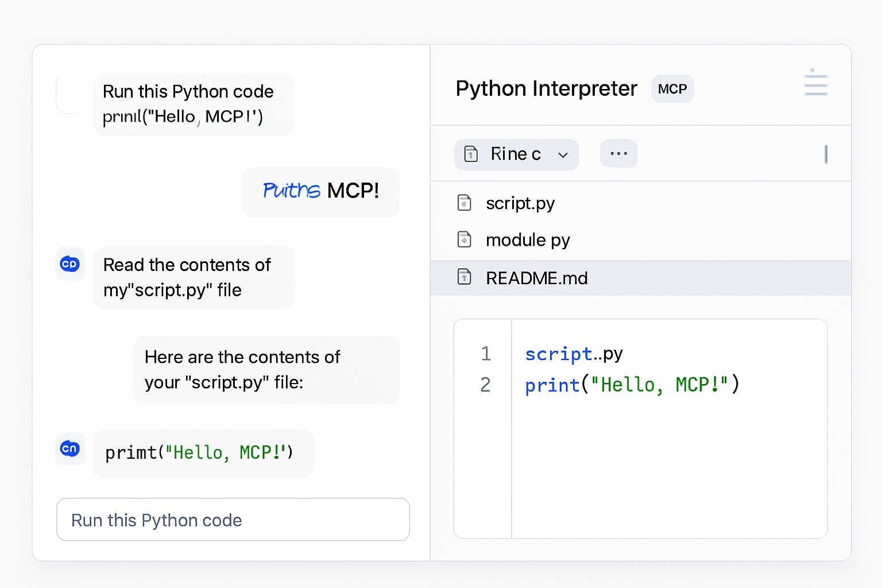882x588 pixels.
Task: Click the primt("Hello, MCP!") code bubble
Action: click(x=203, y=453)
